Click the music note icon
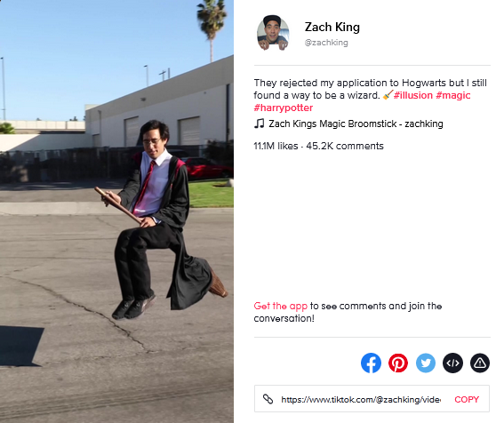Screen dimensions: 504x423 pos(259,124)
